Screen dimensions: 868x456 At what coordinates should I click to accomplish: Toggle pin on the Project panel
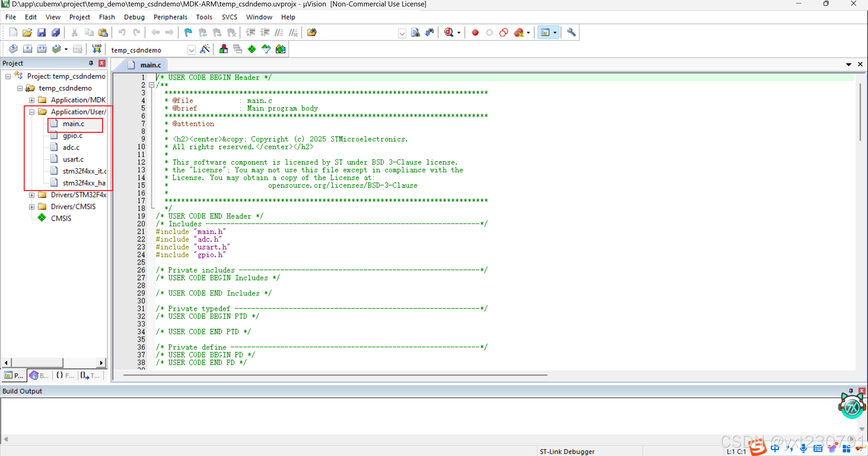click(x=91, y=63)
